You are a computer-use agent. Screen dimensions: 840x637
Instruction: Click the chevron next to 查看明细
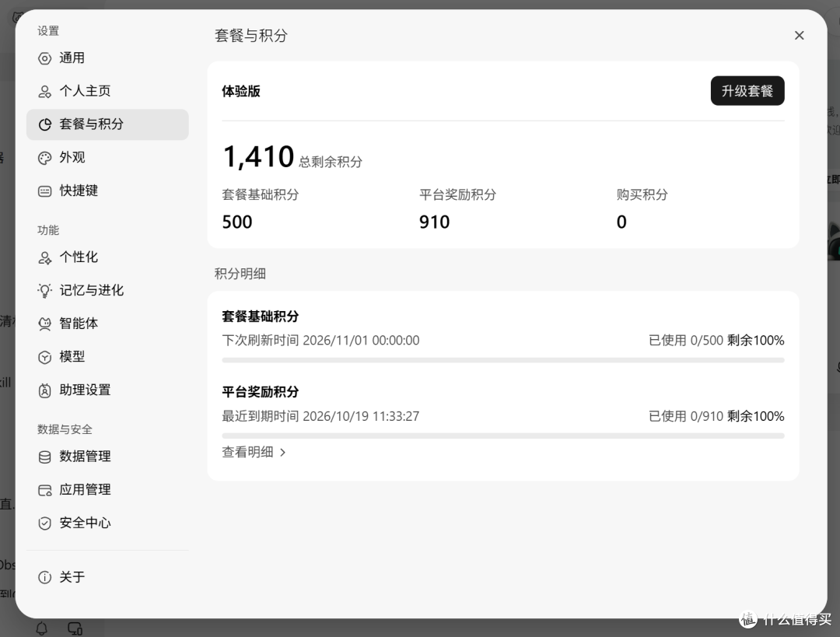(283, 453)
